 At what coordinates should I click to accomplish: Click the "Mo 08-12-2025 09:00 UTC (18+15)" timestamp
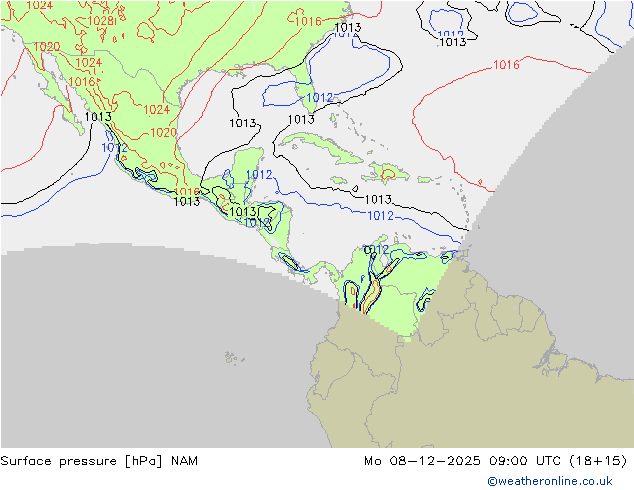click(496, 461)
